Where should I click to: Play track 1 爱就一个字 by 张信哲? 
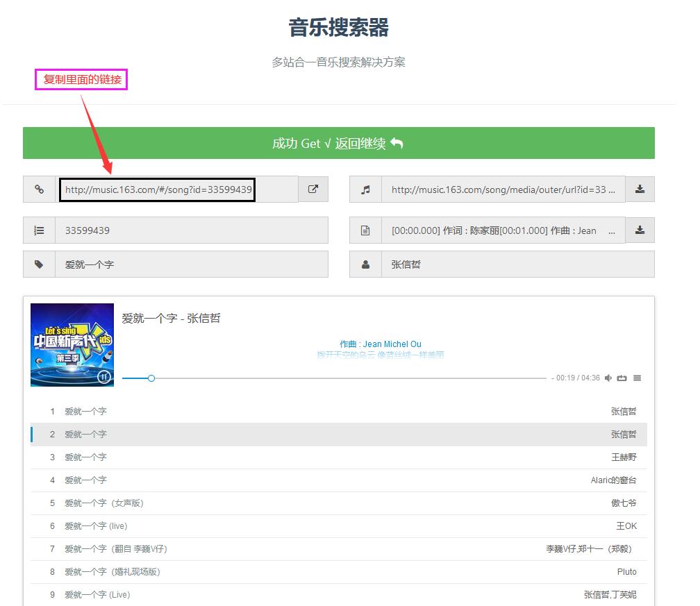tap(338, 412)
